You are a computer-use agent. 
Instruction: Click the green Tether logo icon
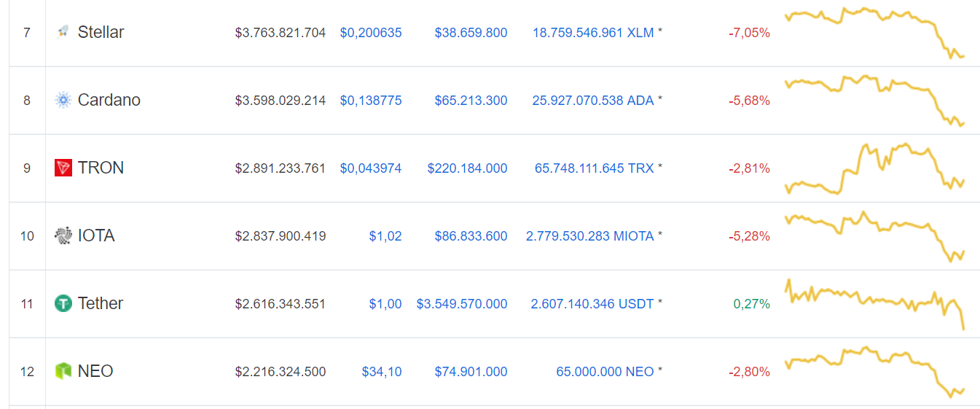click(63, 303)
